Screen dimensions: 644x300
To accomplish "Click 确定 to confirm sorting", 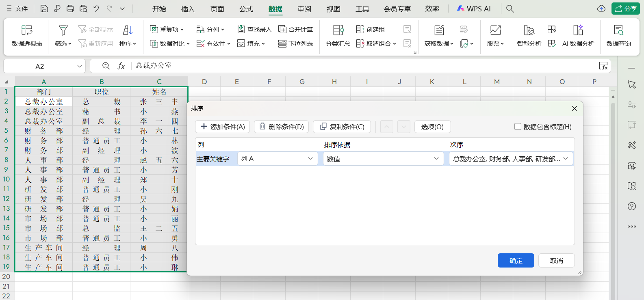I will [516, 261].
